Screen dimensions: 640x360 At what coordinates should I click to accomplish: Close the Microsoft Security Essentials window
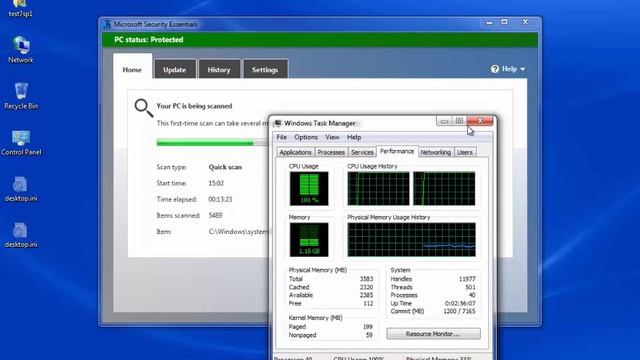525,22
